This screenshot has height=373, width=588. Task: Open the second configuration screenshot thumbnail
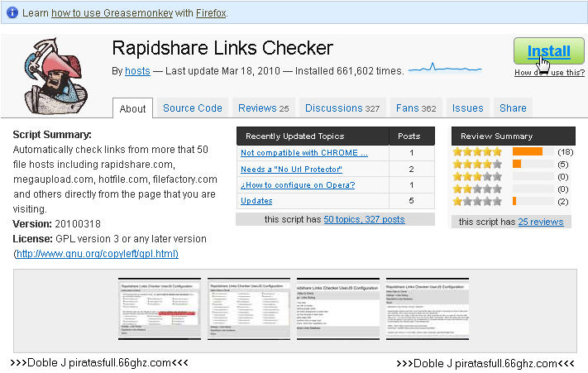(x=249, y=308)
